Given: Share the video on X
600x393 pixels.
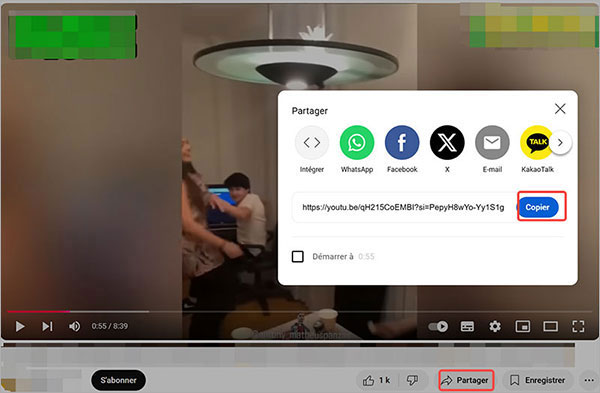Looking at the screenshot, I should point(447,143).
